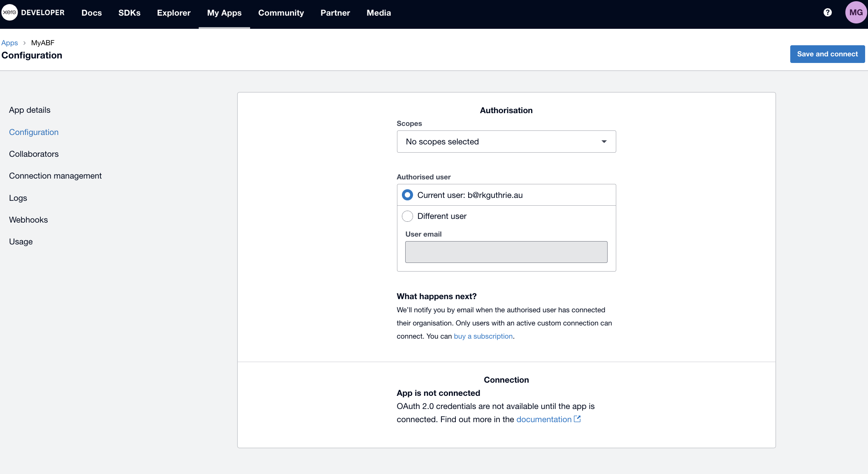The height and width of the screenshot is (474, 868).
Task: Open the help question mark icon
Action: click(828, 12)
